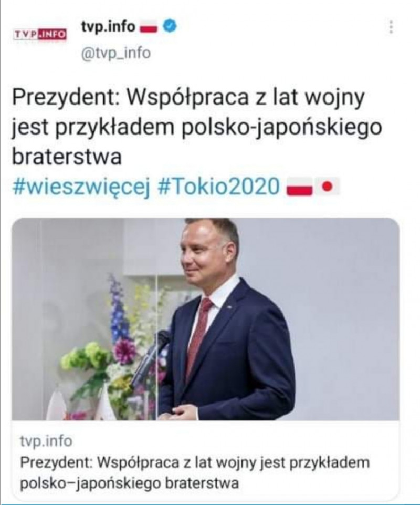
Task: Click the word "braterstwa" in tweet text
Action: pyautogui.click(x=67, y=157)
